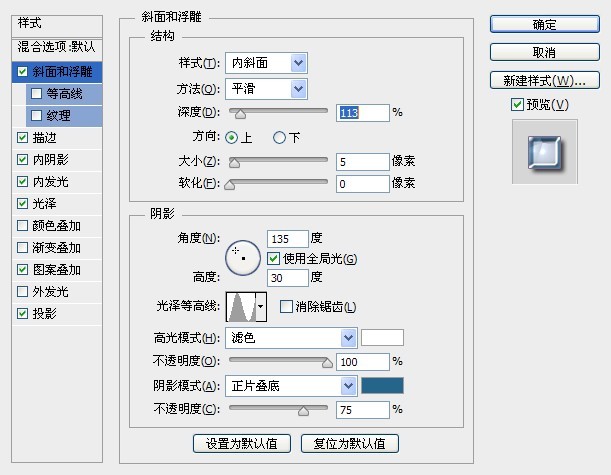Disable 使用全局光 global light checkbox
Image resolution: width=611 pixels, height=475 pixels.
(274, 259)
